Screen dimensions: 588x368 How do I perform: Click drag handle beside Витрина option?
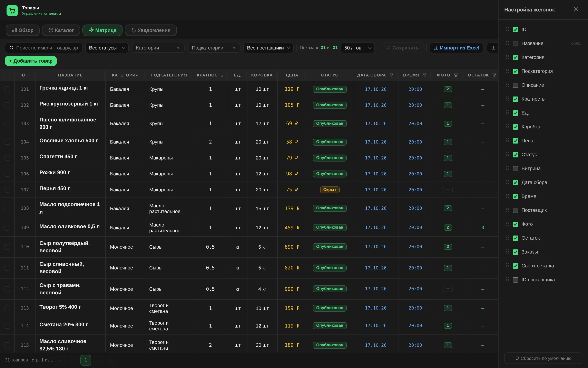point(507,168)
